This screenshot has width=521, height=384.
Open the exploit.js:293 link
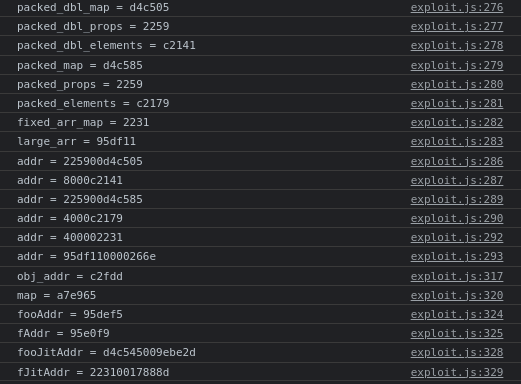coord(457,257)
